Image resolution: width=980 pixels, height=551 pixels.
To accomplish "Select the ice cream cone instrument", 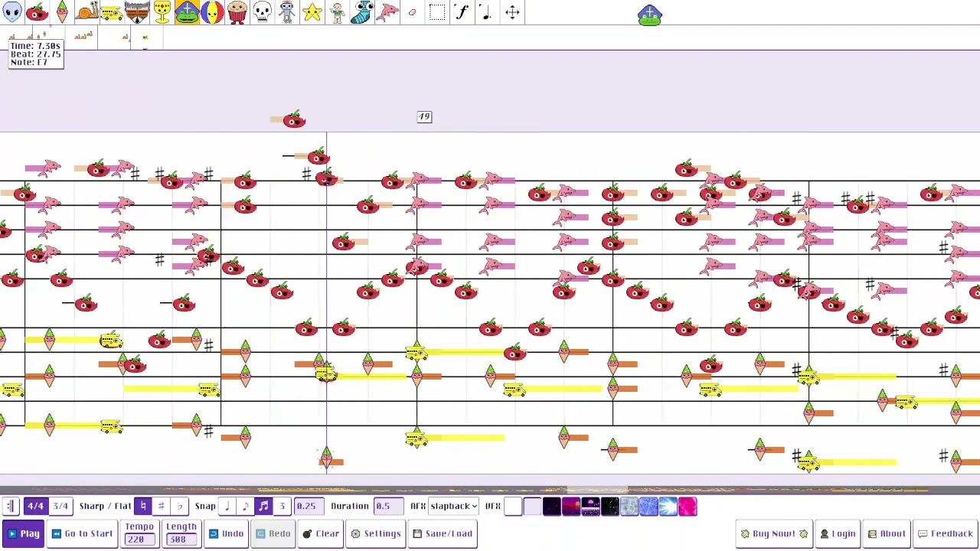I will 62,12.
